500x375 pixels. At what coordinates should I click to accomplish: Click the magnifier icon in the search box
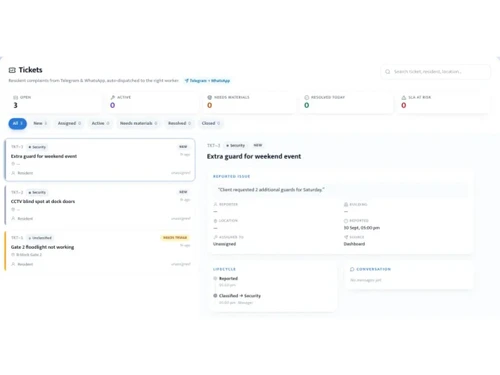tap(388, 72)
